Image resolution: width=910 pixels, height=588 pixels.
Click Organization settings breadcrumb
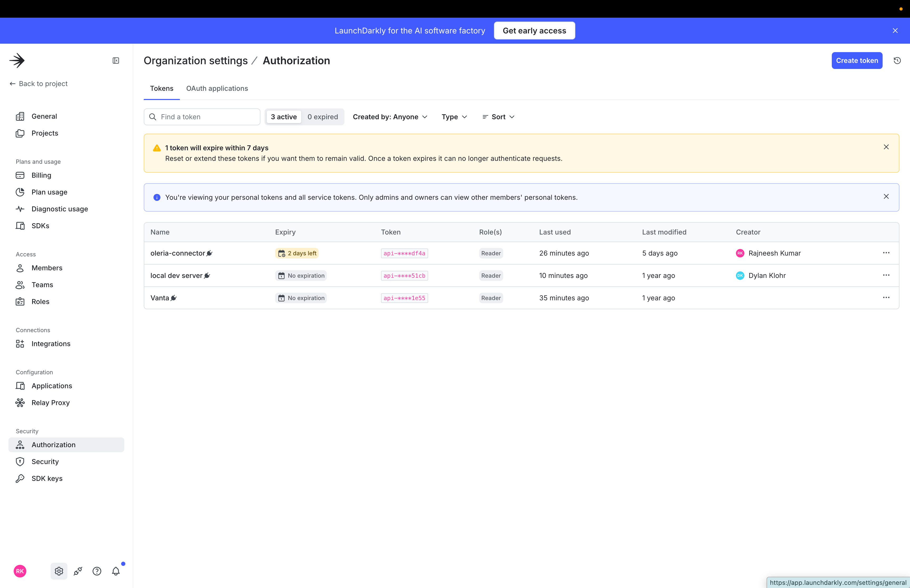click(x=196, y=60)
